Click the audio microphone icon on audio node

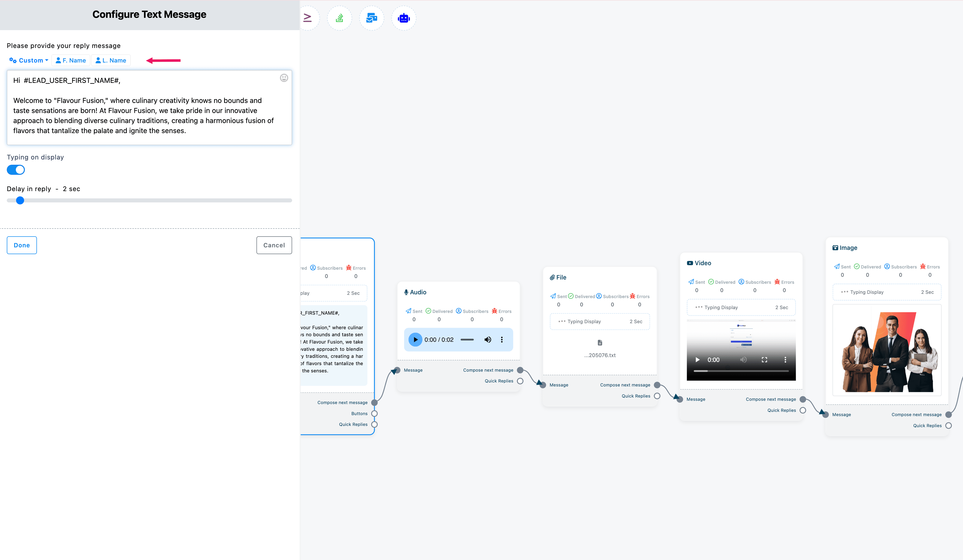click(407, 292)
